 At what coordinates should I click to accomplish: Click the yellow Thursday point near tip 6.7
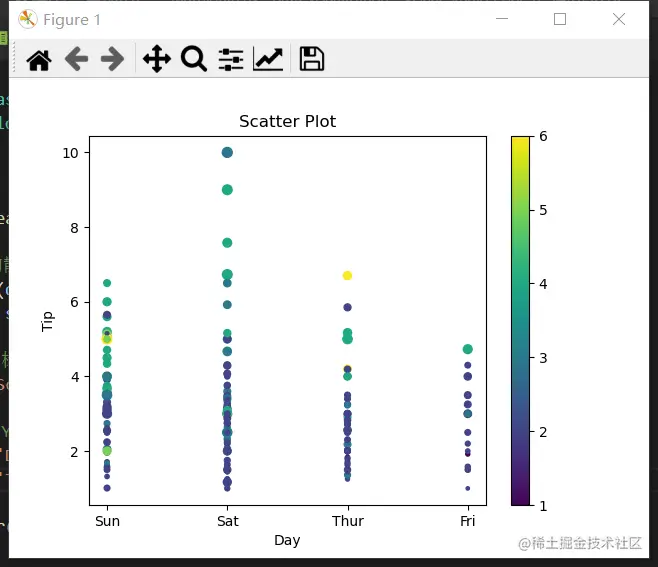[x=347, y=276]
